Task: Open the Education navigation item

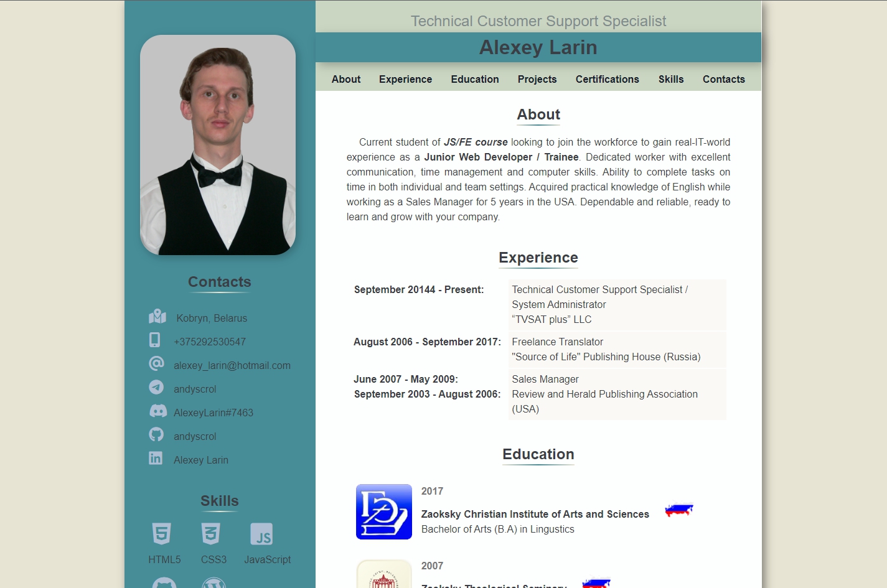Action: point(475,79)
